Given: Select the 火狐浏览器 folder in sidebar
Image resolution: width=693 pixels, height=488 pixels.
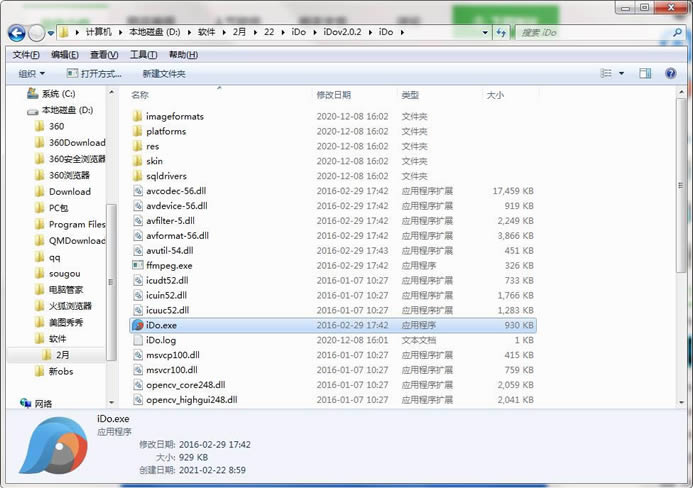Looking at the screenshot, I should pyautogui.click(x=63, y=306).
